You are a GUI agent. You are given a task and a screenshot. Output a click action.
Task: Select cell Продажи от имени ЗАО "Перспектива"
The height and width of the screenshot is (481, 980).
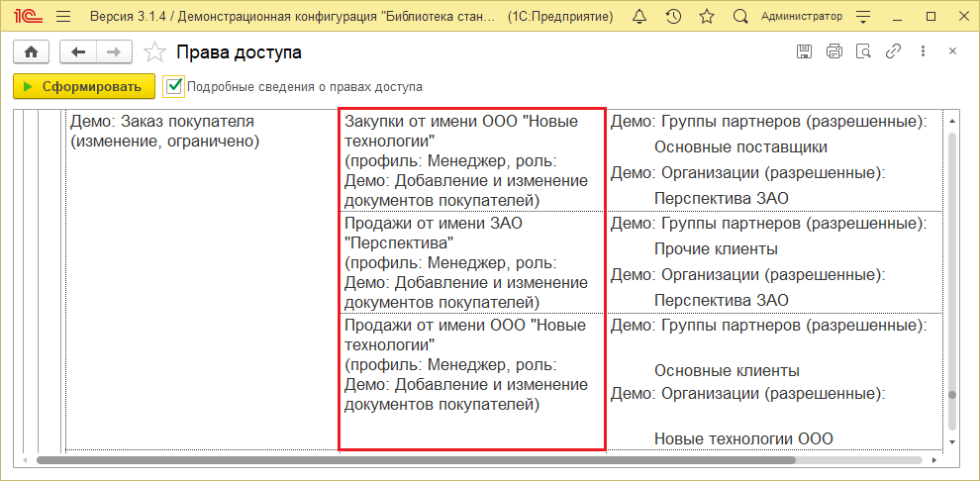[472, 262]
